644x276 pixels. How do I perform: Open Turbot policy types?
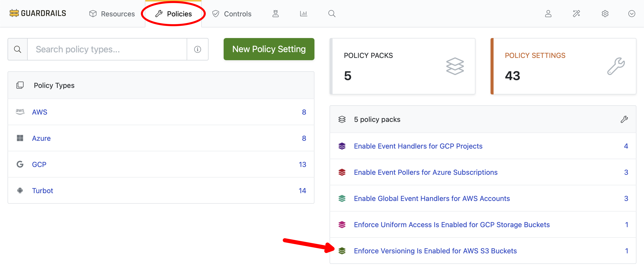click(43, 190)
